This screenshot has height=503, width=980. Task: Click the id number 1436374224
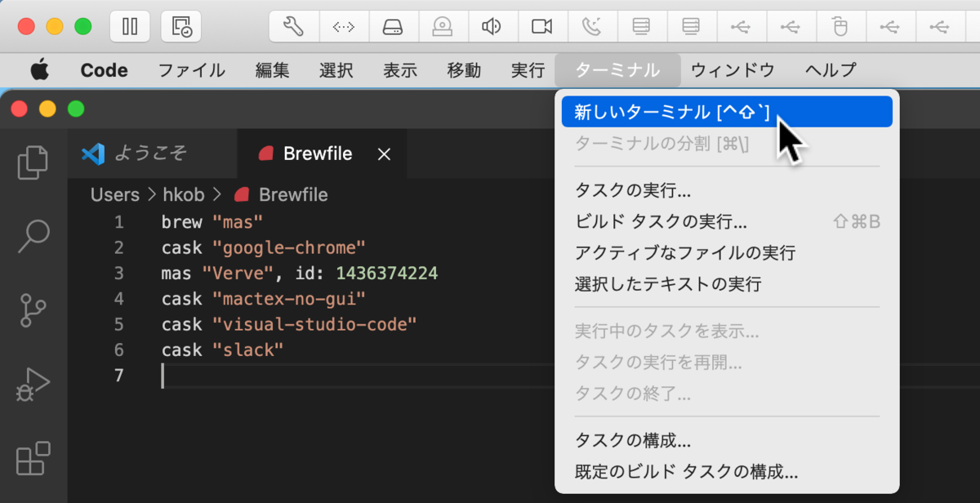(x=387, y=273)
